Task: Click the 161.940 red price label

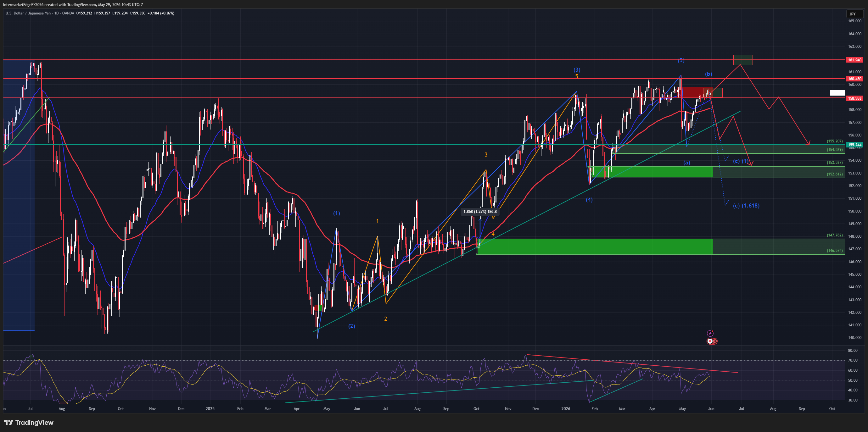Action: click(854, 60)
